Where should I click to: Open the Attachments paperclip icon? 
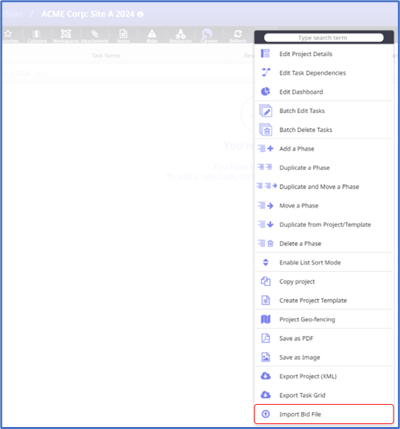pyautogui.click(x=95, y=34)
